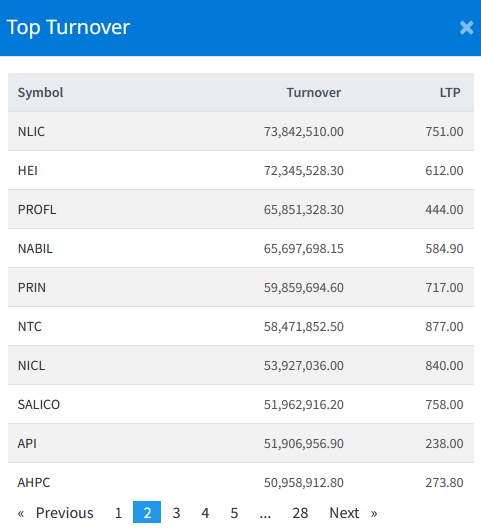Click the pagination ellipsis item

265,513
